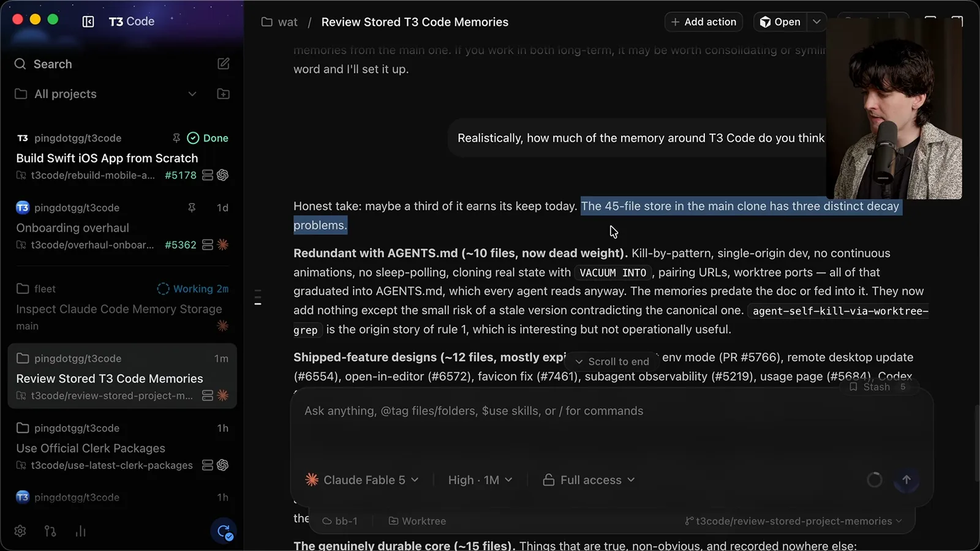Click the Worktree label in the composer footer
Image resolution: width=980 pixels, height=551 pixels.
(x=417, y=521)
